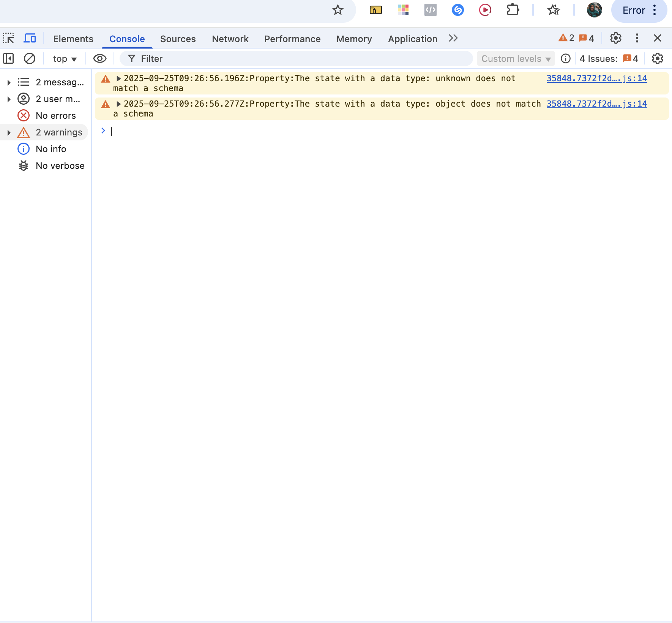Open live expression with the eye icon
672x623 pixels.
point(99,58)
